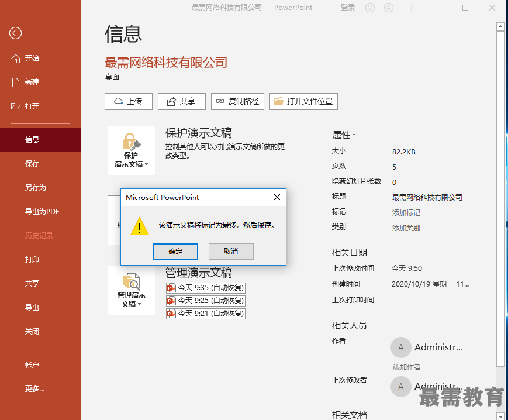Image resolution: width=508 pixels, height=420 pixels.
Task: Open the 管理演示文稿 dropdown button
Action: coord(131,290)
